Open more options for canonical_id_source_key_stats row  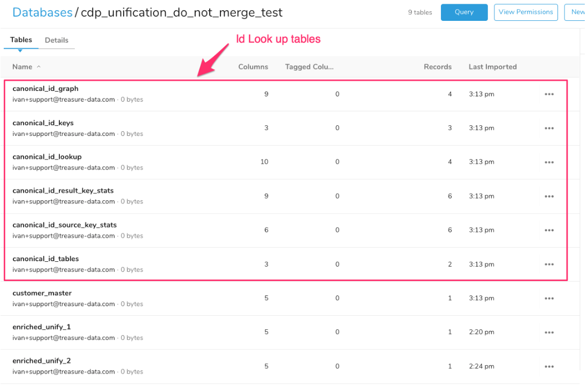(x=548, y=230)
